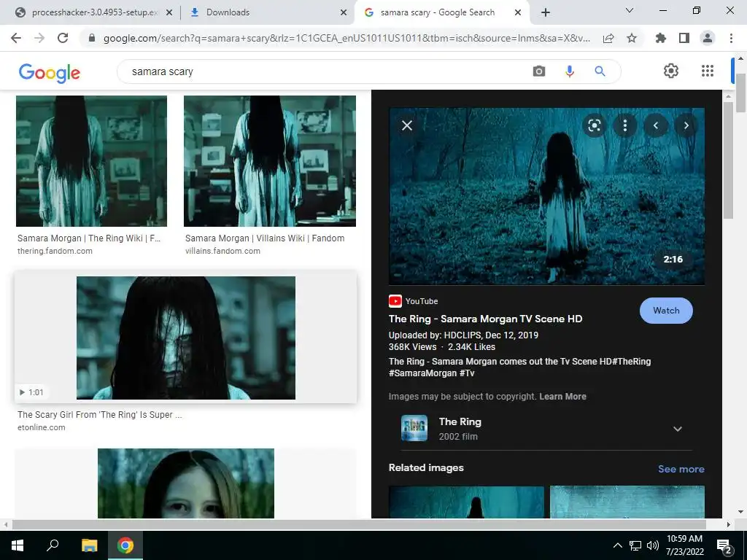
Task: Open the Chrome profile avatar
Action: tap(708, 38)
